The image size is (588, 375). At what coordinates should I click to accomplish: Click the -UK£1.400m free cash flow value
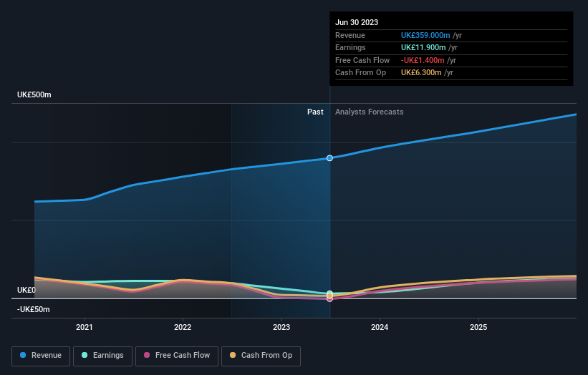click(423, 60)
